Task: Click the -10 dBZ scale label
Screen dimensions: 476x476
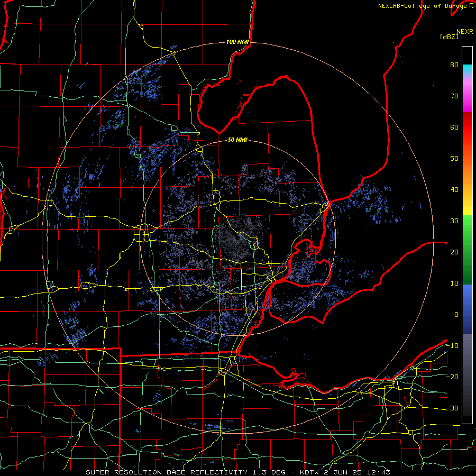Action: pyautogui.click(x=452, y=346)
